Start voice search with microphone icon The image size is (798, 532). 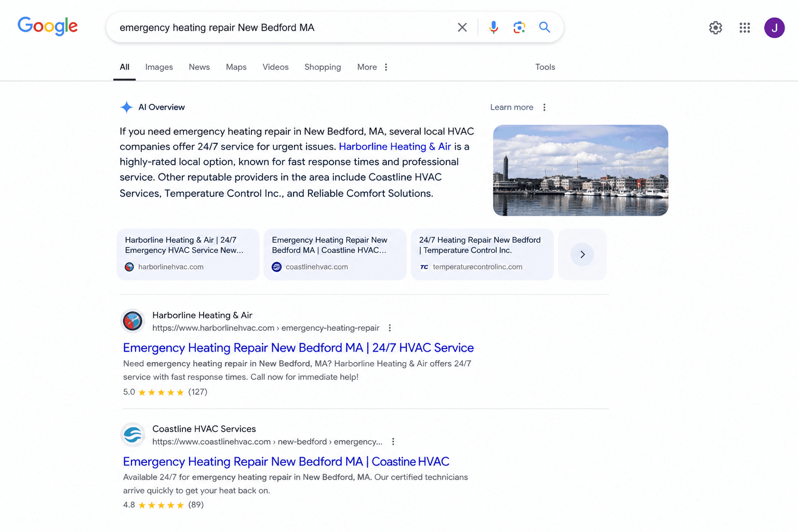tap(494, 27)
